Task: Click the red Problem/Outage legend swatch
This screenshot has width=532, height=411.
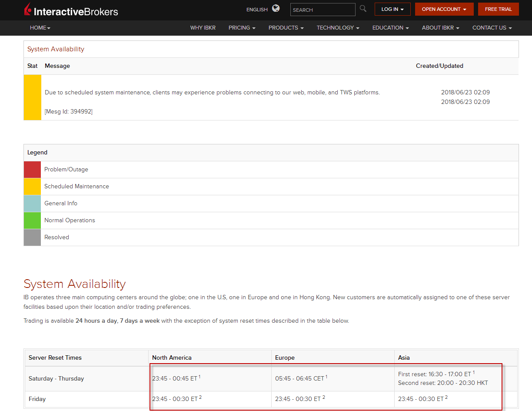Action: click(x=33, y=170)
